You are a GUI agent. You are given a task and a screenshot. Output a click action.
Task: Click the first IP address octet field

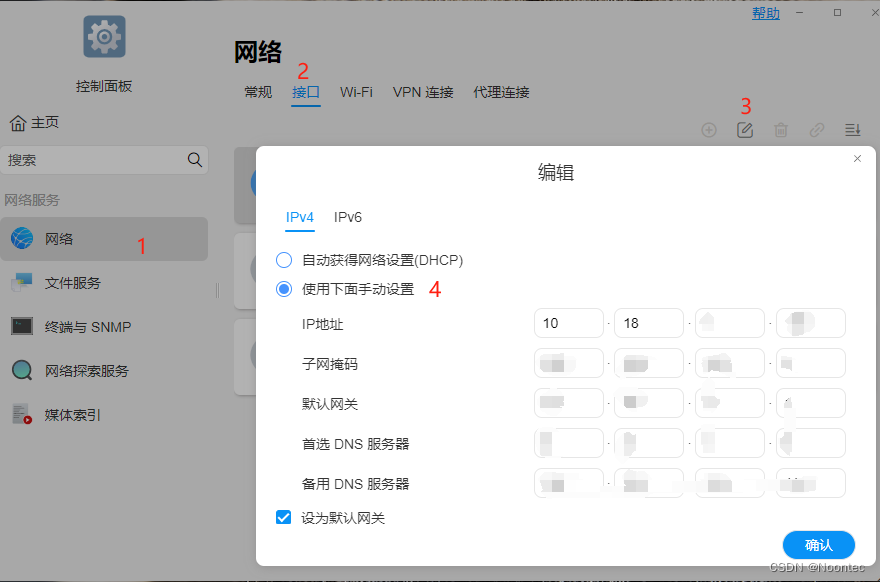569,323
